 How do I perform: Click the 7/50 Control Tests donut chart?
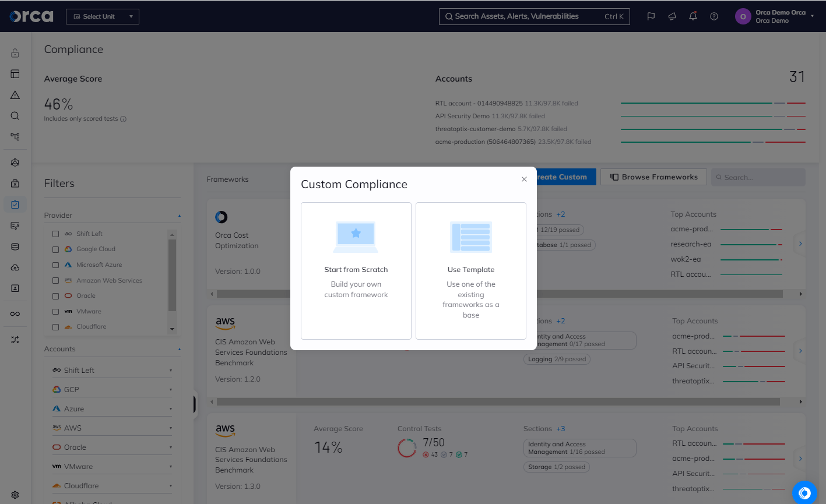(x=407, y=447)
